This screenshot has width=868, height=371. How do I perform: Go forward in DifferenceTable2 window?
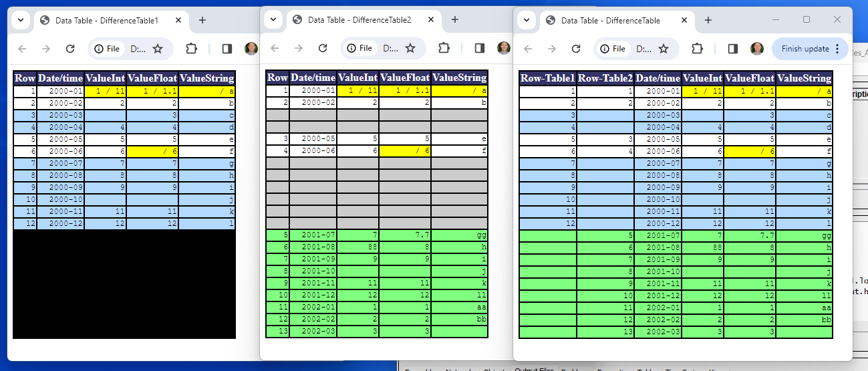(299, 48)
